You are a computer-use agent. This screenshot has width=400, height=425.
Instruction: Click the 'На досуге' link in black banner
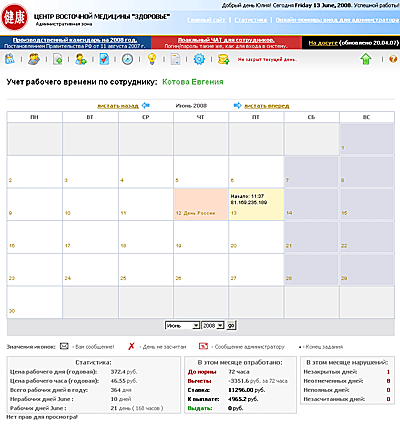click(x=323, y=43)
